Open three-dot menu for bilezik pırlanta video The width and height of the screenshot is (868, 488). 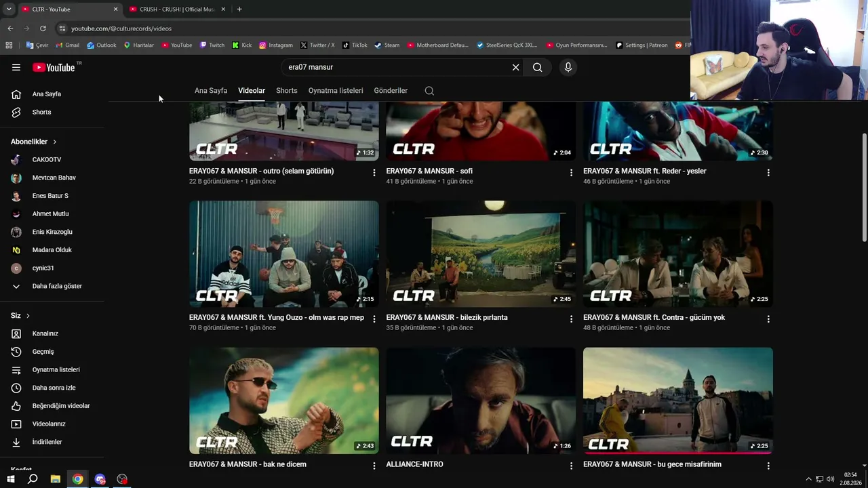[571, 319]
